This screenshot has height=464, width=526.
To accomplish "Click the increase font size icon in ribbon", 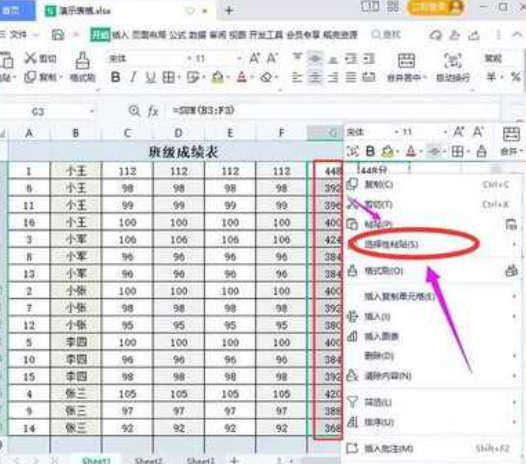I will [254, 58].
